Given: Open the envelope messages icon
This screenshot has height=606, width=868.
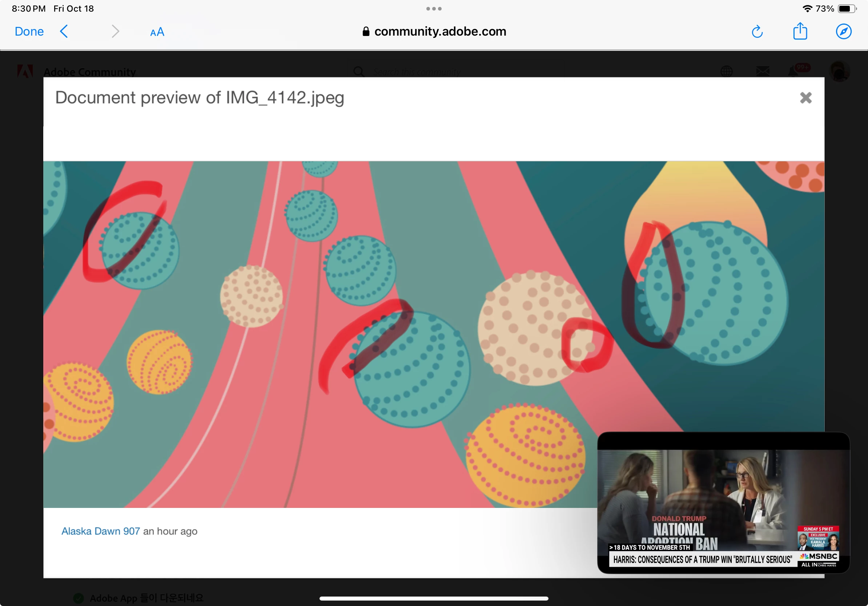Looking at the screenshot, I should pos(763,71).
